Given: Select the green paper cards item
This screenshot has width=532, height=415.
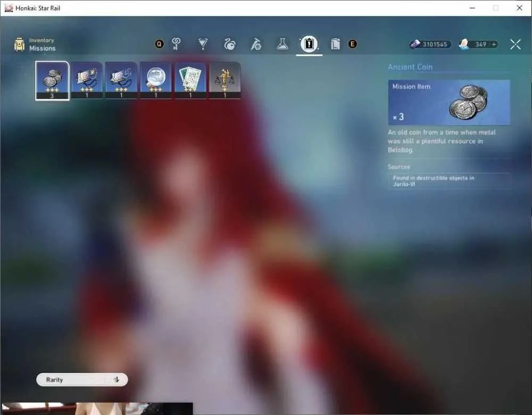Looking at the screenshot, I should (190, 80).
